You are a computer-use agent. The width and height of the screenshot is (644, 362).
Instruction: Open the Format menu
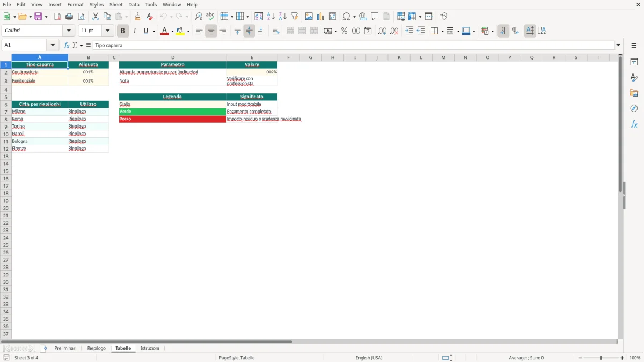pyautogui.click(x=76, y=4)
